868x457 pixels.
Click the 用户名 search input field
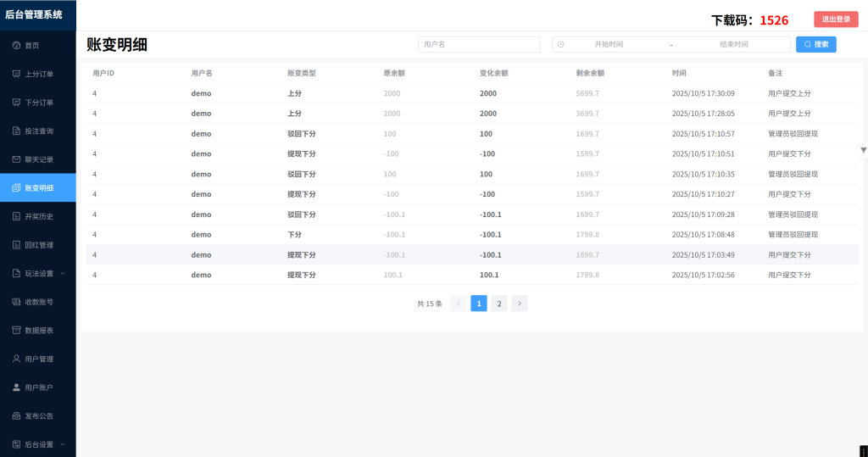coord(479,44)
